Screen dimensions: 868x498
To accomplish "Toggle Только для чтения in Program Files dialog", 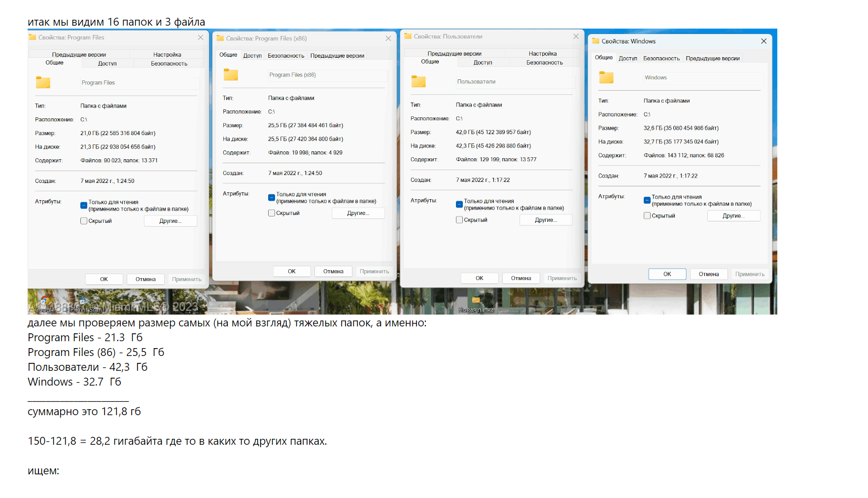I will coord(84,206).
